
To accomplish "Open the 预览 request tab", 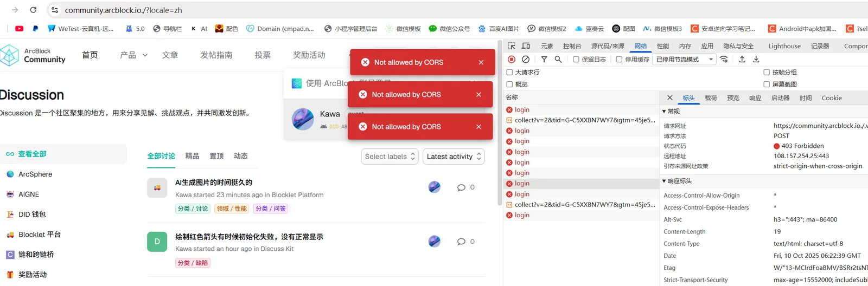I will pyautogui.click(x=733, y=98).
